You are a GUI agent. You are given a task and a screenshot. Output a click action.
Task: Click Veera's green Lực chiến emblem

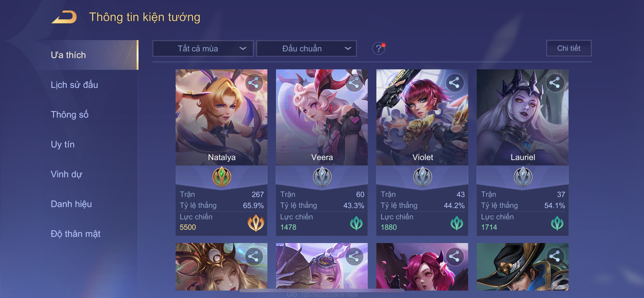coord(356,223)
